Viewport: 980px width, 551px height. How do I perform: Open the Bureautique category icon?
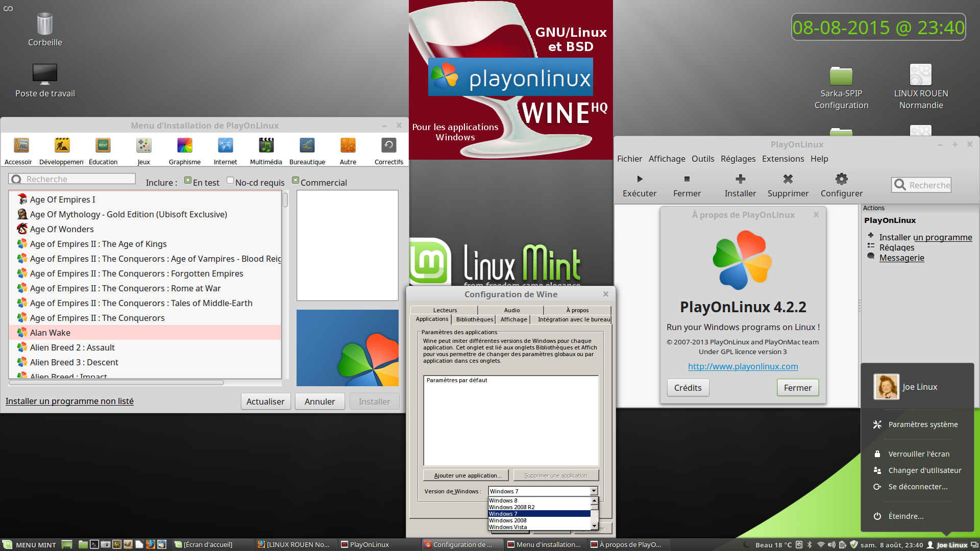click(x=307, y=151)
